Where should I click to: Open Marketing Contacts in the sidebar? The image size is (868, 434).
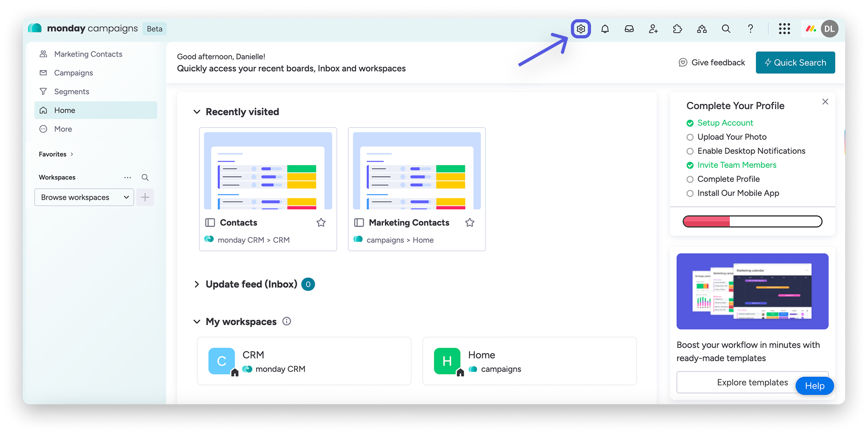pos(96,54)
